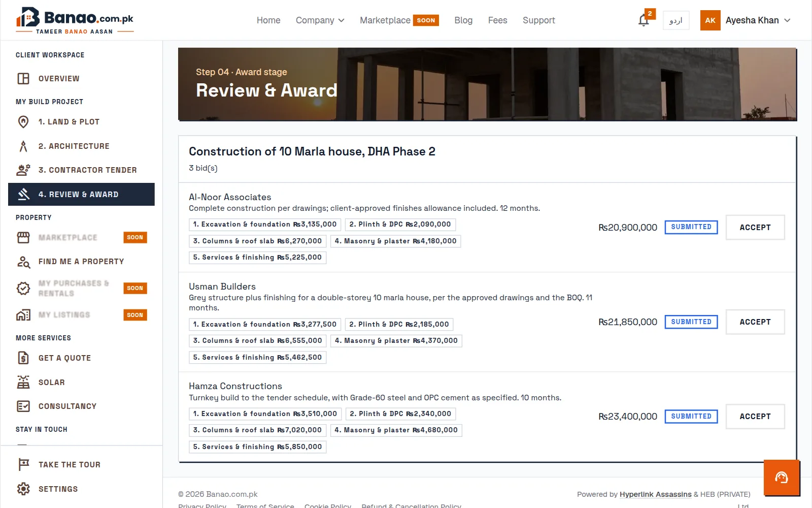This screenshot has height=508, width=812.
Task: Open the notifications bell
Action: 644,20
